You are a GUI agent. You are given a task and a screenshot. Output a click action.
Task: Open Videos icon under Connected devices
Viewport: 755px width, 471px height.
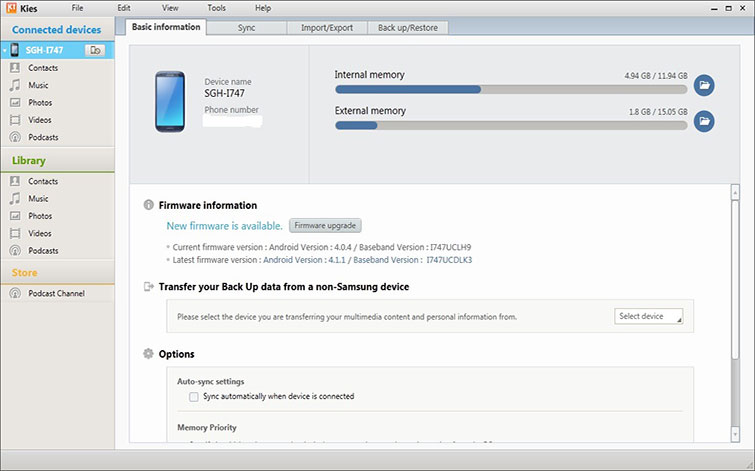(15, 120)
